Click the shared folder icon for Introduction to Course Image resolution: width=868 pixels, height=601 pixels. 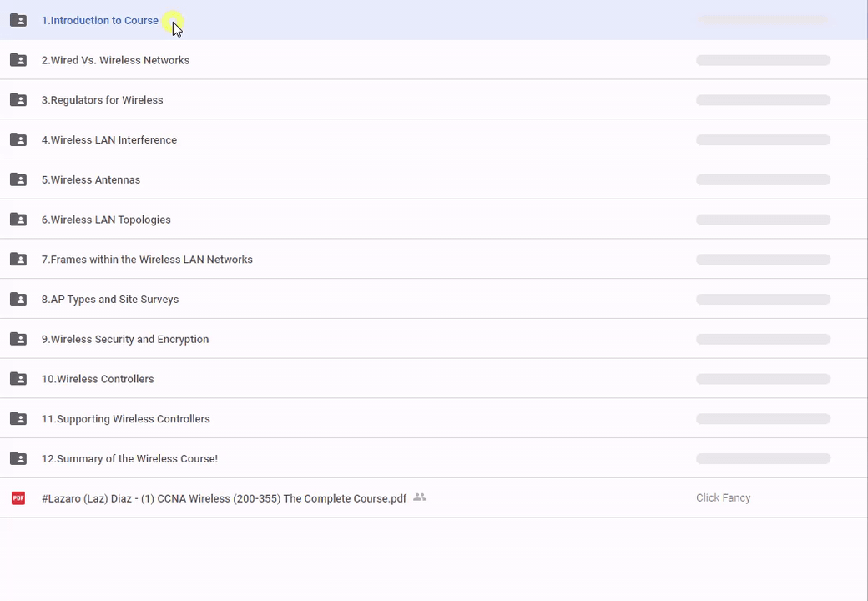pyautogui.click(x=18, y=20)
